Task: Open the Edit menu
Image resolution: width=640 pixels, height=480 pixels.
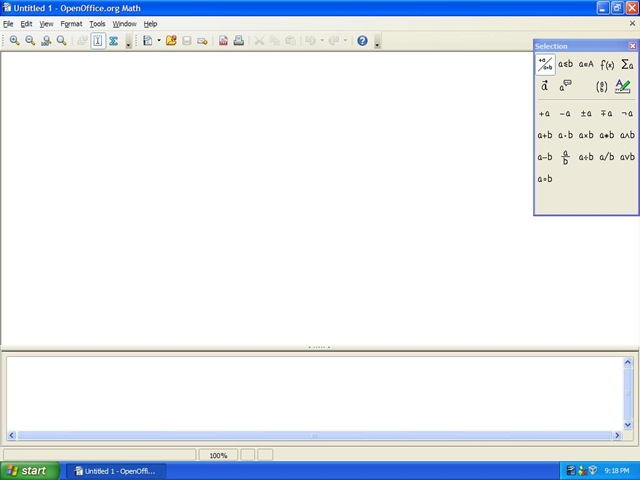Action: [x=27, y=24]
